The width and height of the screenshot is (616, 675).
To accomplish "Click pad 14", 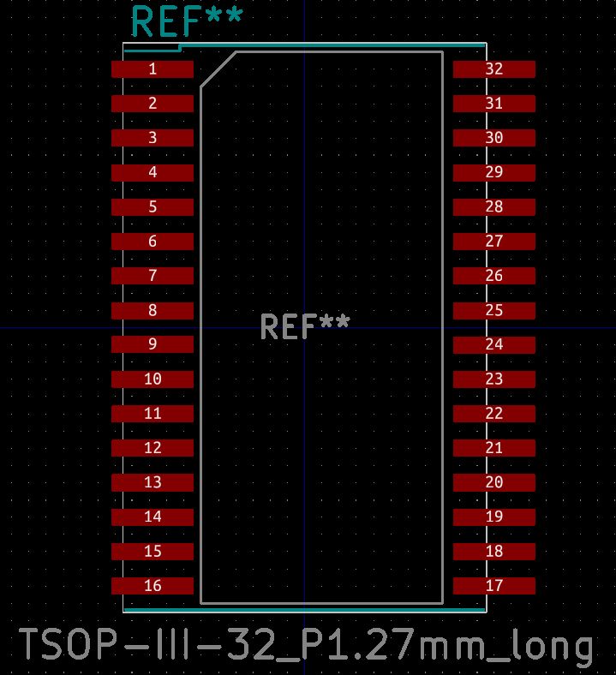I will [153, 517].
